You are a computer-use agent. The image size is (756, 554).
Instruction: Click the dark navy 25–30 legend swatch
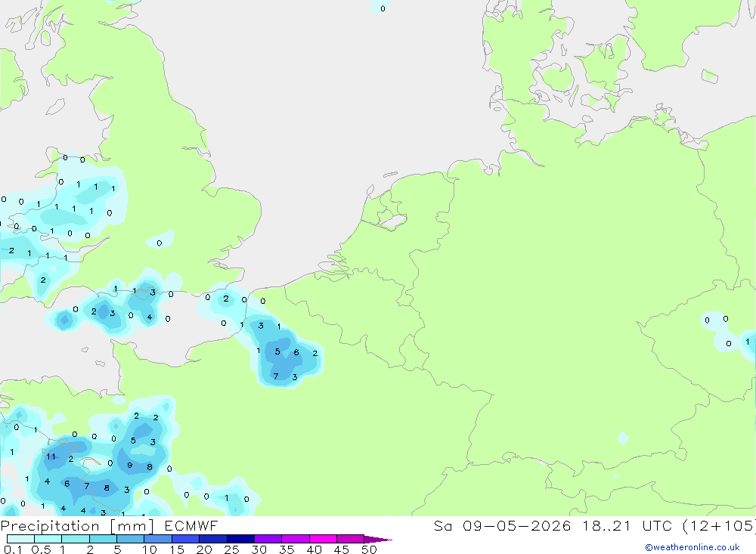[x=240, y=539]
